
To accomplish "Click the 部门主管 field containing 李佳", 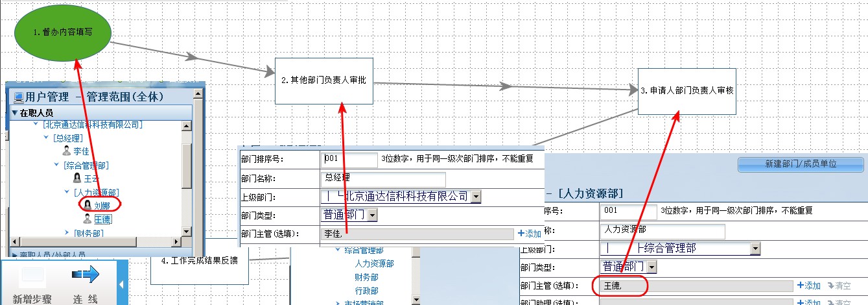I will [417, 234].
